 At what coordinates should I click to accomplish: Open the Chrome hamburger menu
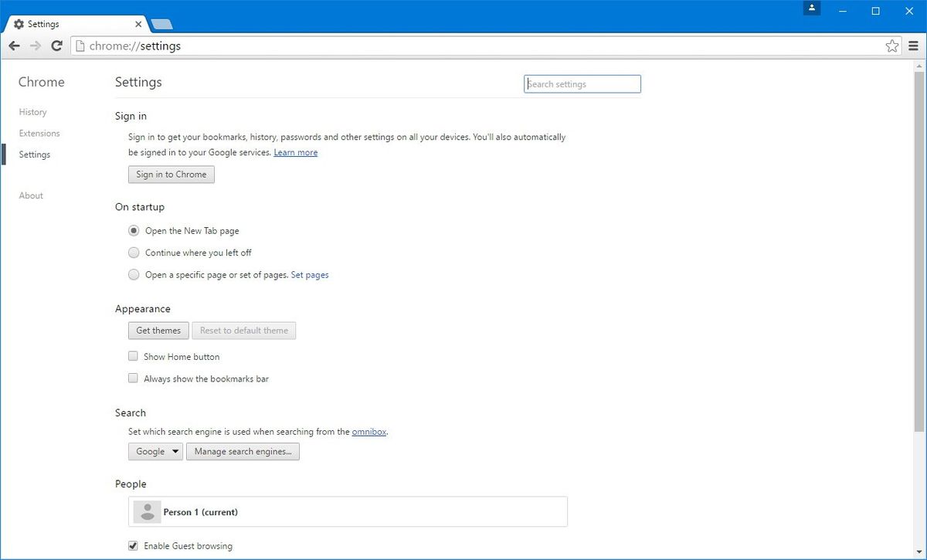coord(913,46)
